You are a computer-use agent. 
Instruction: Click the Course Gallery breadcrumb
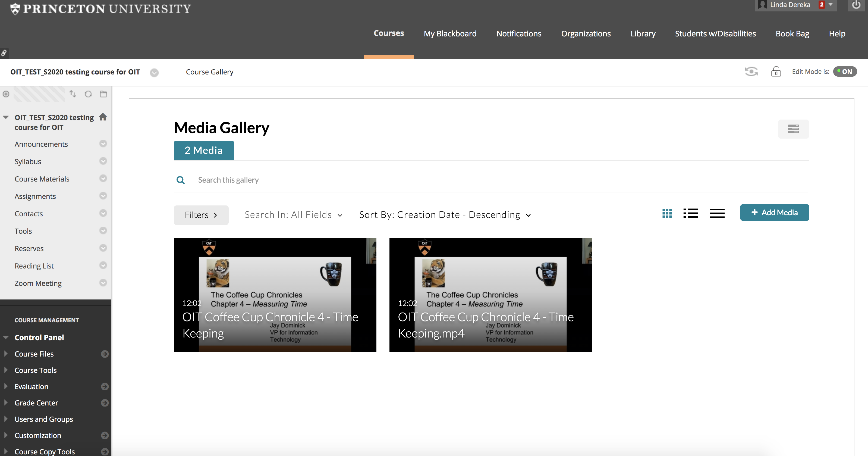point(210,72)
